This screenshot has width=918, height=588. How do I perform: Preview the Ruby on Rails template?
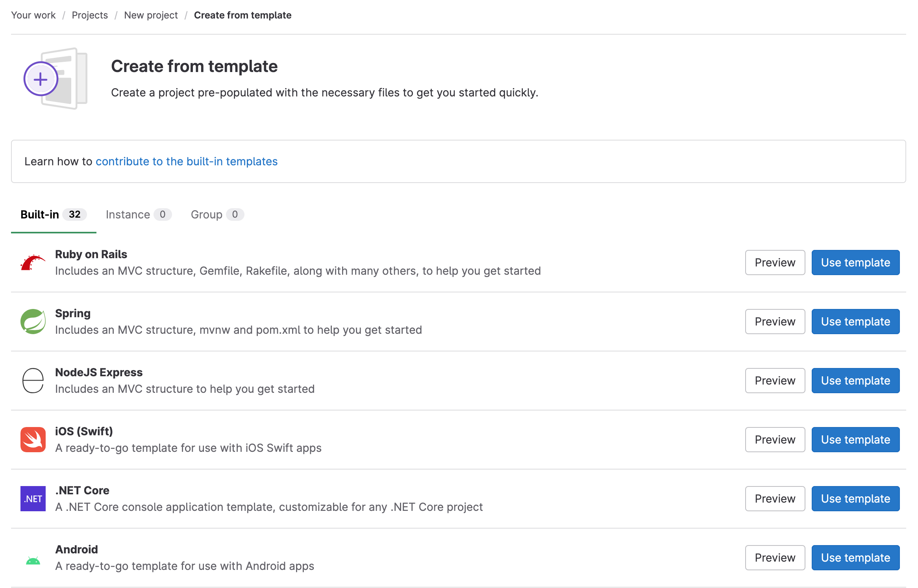coord(775,263)
